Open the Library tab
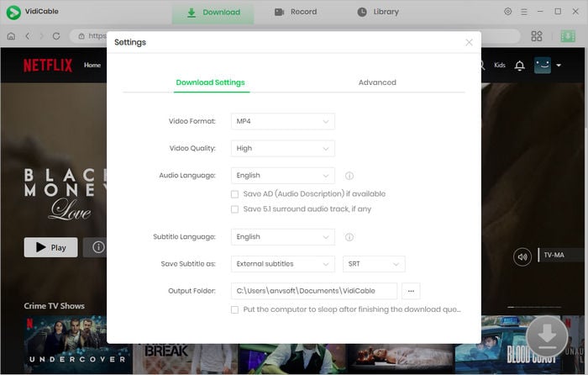 click(378, 12)
